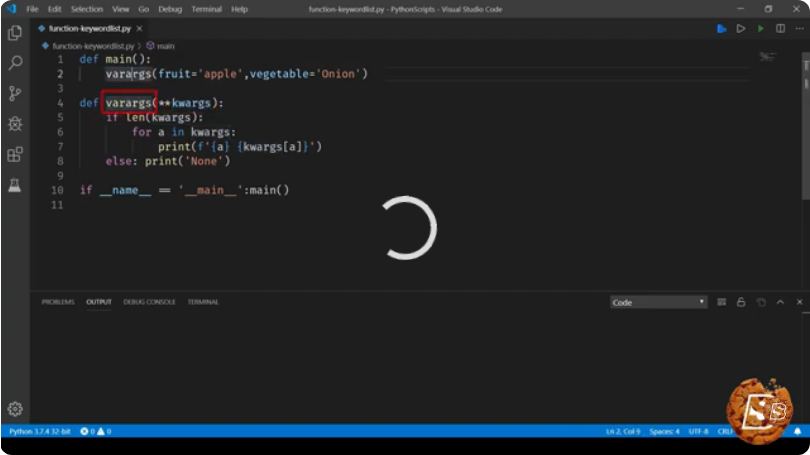Open the Extensions view icon
This screenshot has width=810, height=455.
coord(15,154)
